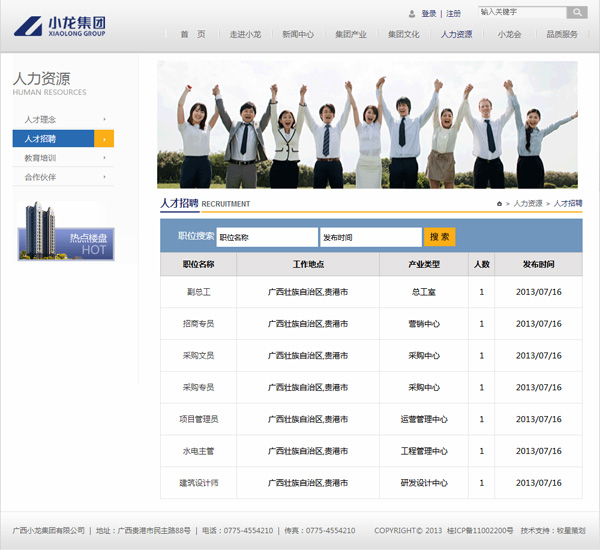Open 集团产业 navigation item
Image resolution: width=600 pixels, height=550 pixels.
(x=351, y=34)
